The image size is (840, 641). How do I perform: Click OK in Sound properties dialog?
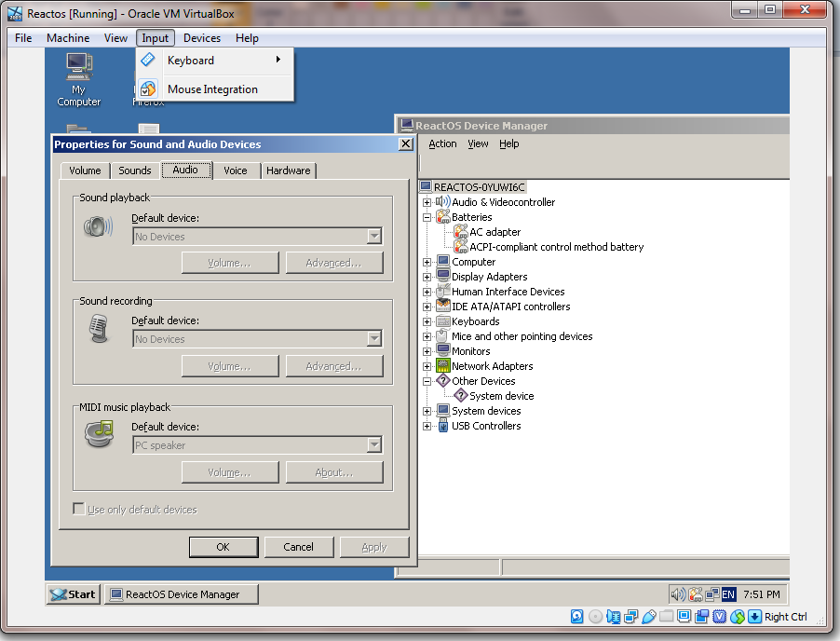pos(223,547)
